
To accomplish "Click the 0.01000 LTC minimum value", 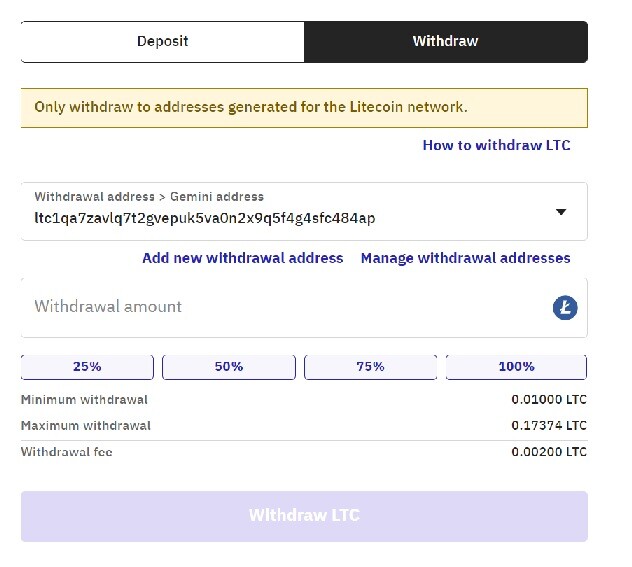I will pos(548,400).
